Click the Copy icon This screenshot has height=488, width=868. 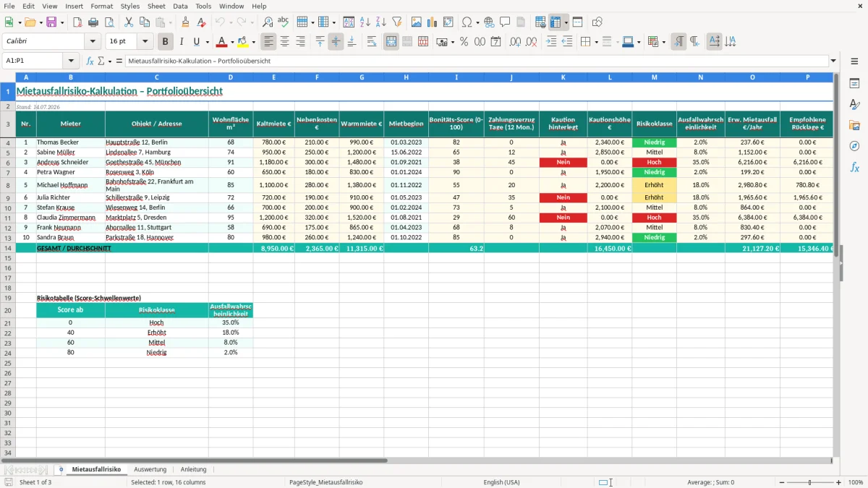145,22
